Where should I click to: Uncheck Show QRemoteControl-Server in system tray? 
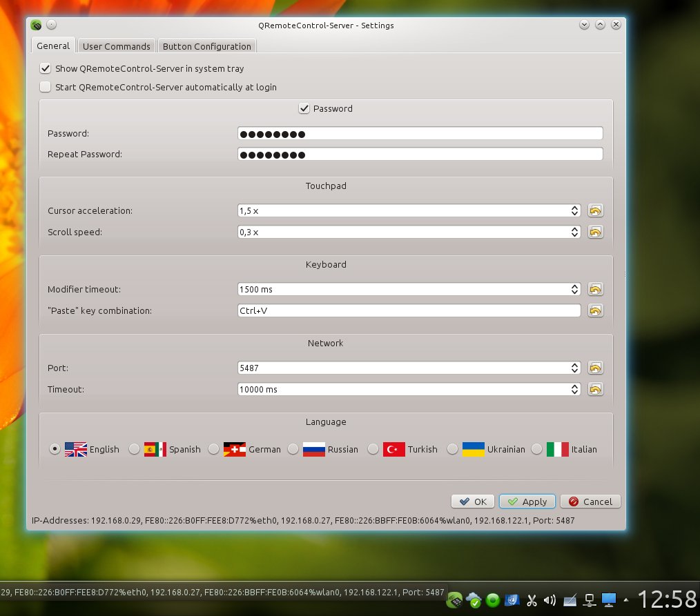click(x=45, y=68)
